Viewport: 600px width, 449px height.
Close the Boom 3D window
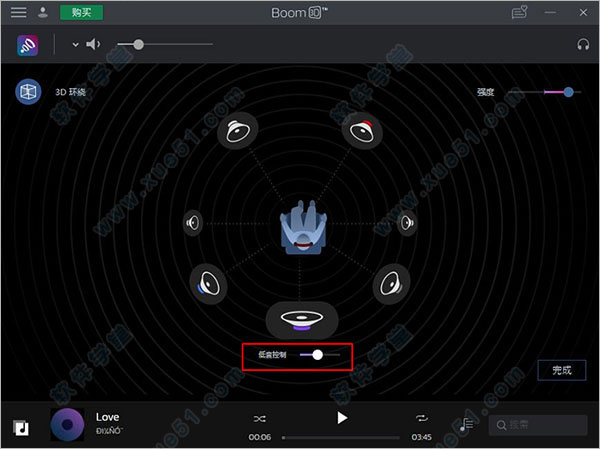tap(583, 12)
